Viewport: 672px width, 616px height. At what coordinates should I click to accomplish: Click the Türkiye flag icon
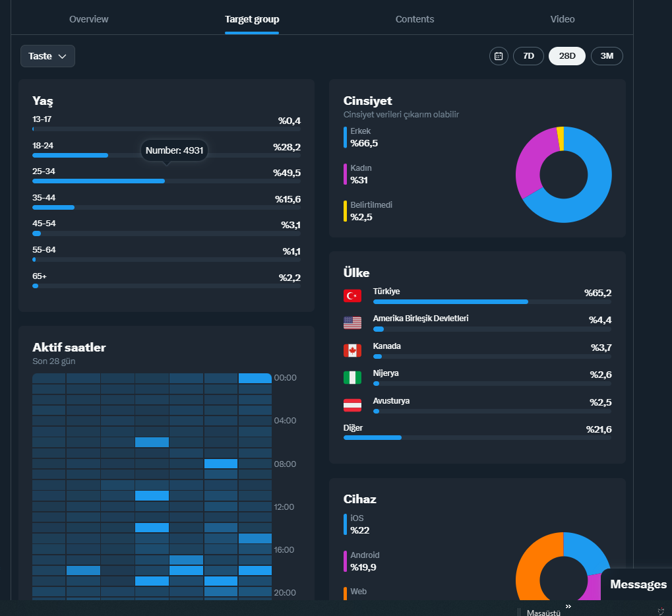click(352, 295)
